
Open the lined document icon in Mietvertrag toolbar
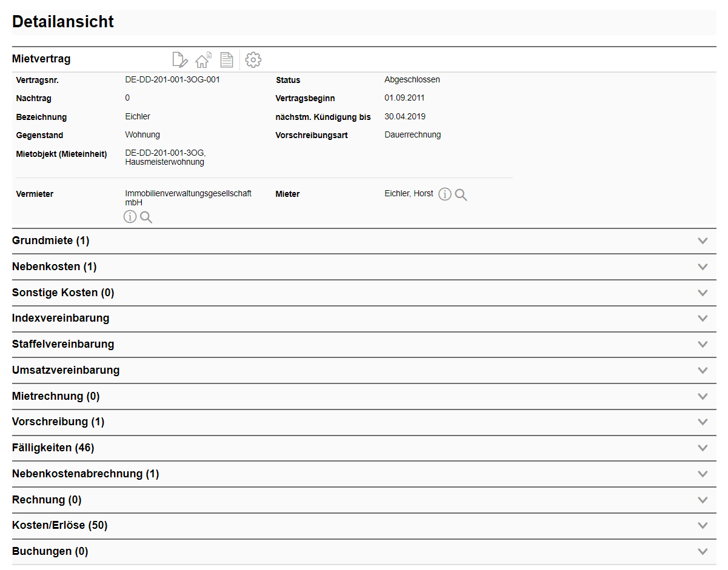(226, 59)
